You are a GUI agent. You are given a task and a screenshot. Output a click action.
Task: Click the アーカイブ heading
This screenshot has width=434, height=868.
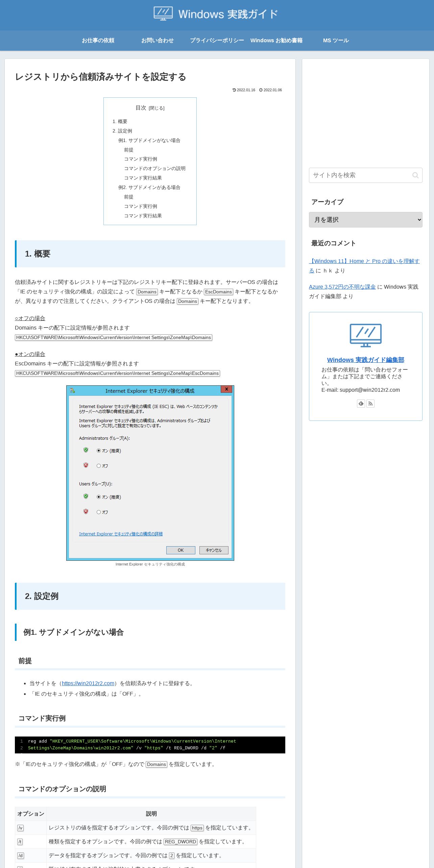pos(327,202)
